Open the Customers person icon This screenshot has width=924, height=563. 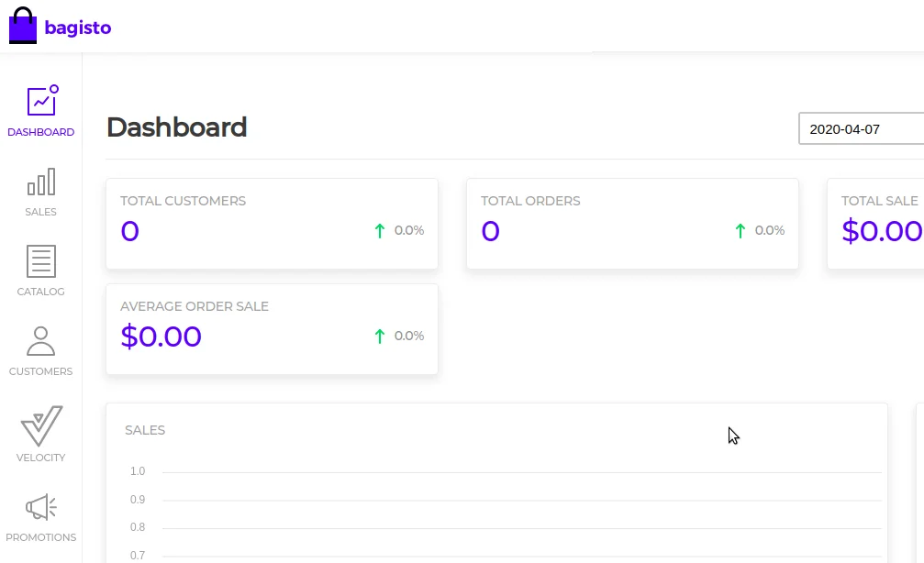tap(41, 341)
